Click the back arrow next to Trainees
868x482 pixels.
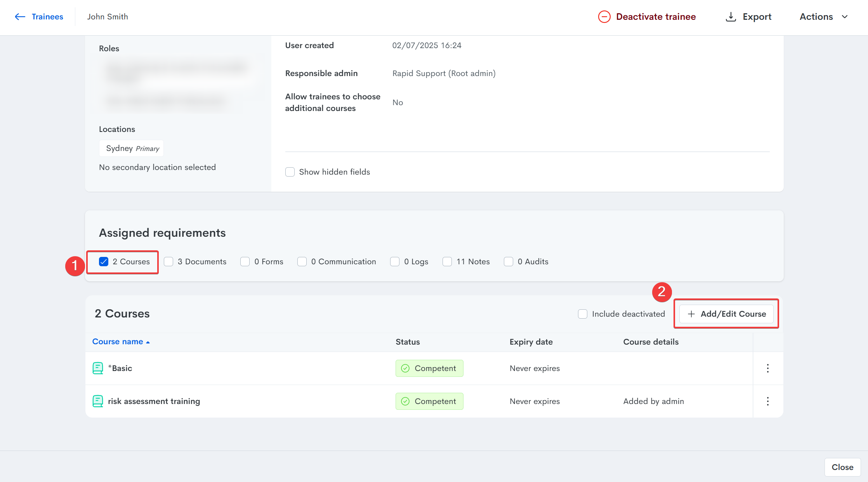(x=20, y=17)
